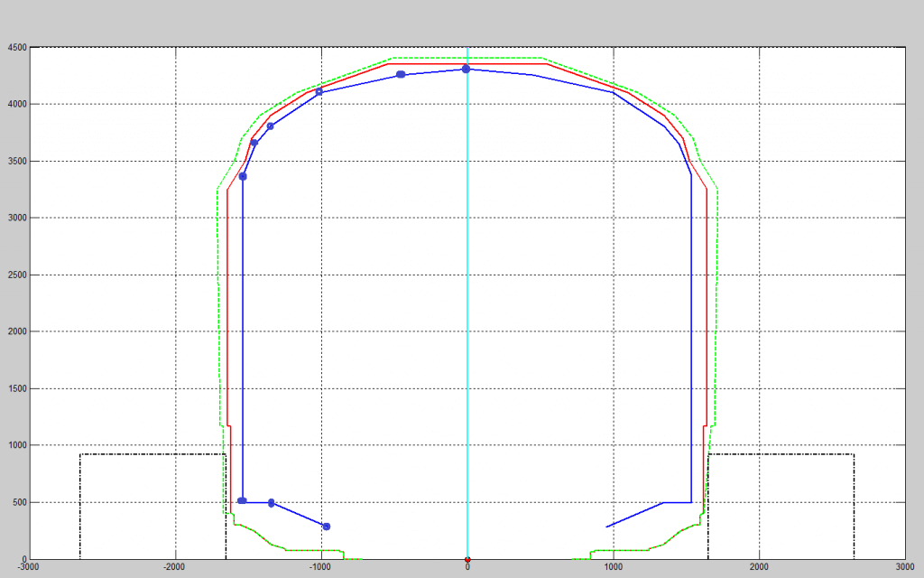The image size is (924, 578).
Task: Click the x-axis tick label -2000
Action: tap(174, 567)
